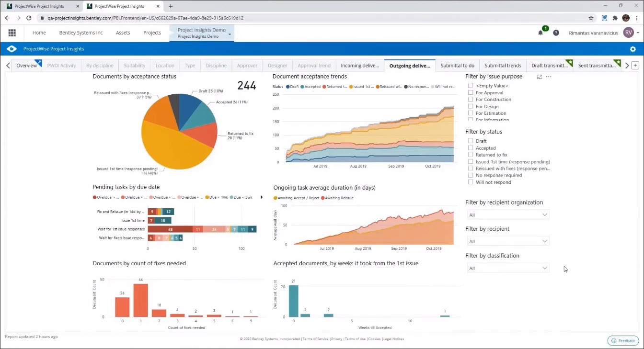The image size is (644, 349).
Task: Click Awaiting Accept / Reject legend swatch
Action: coord(275,198)
